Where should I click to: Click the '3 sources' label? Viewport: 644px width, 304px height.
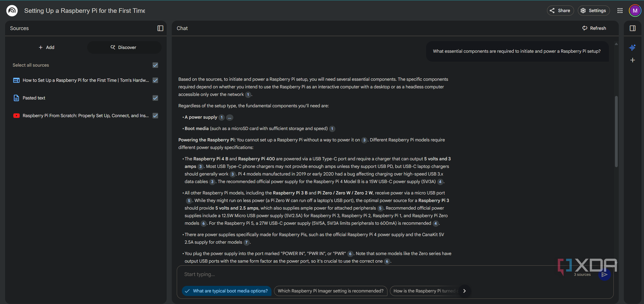coord(582,274)
